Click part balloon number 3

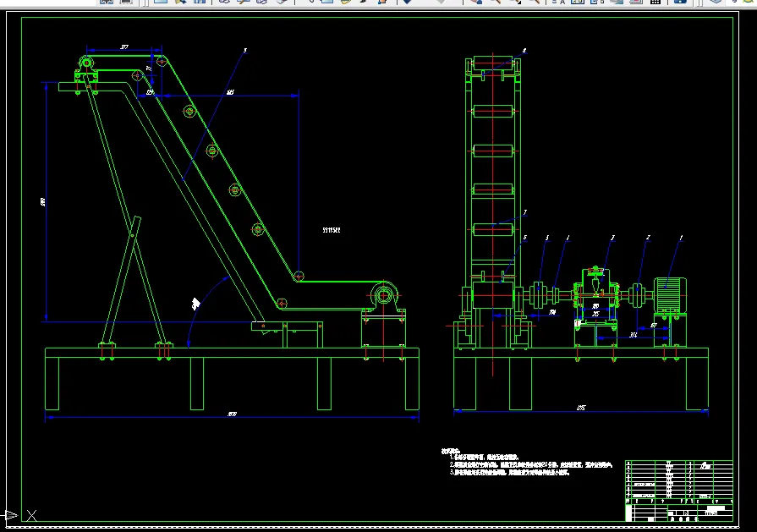tap(612, 238)
